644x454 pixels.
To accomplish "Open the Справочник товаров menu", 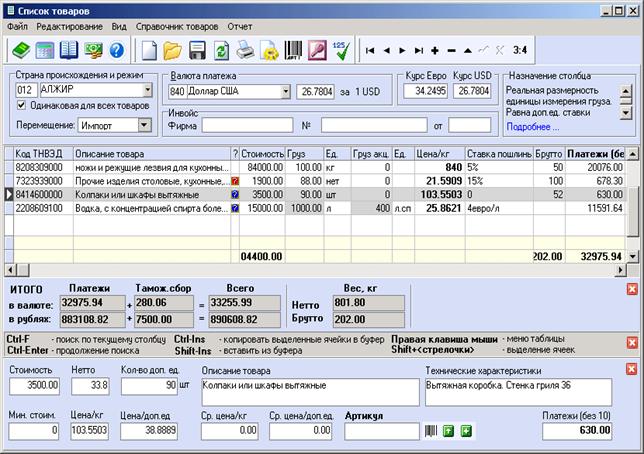I will click(177, 27).
